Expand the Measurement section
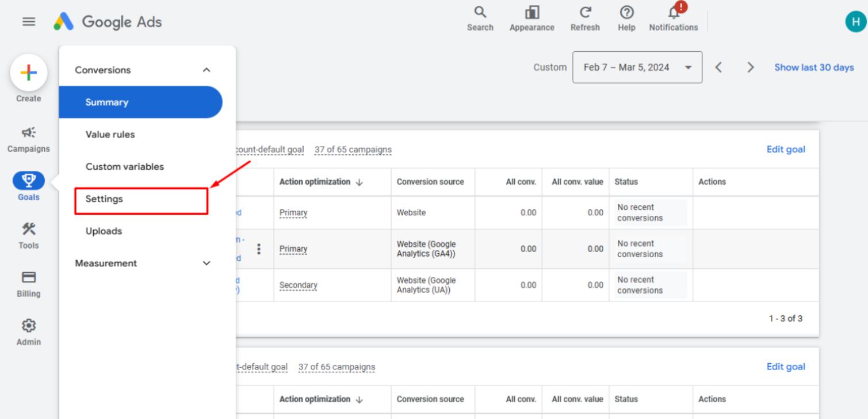868x419 pixels. tap(207, 263)
